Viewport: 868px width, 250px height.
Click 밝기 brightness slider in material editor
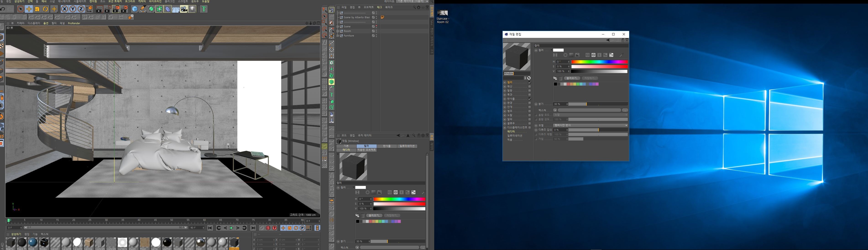[598, 104]
